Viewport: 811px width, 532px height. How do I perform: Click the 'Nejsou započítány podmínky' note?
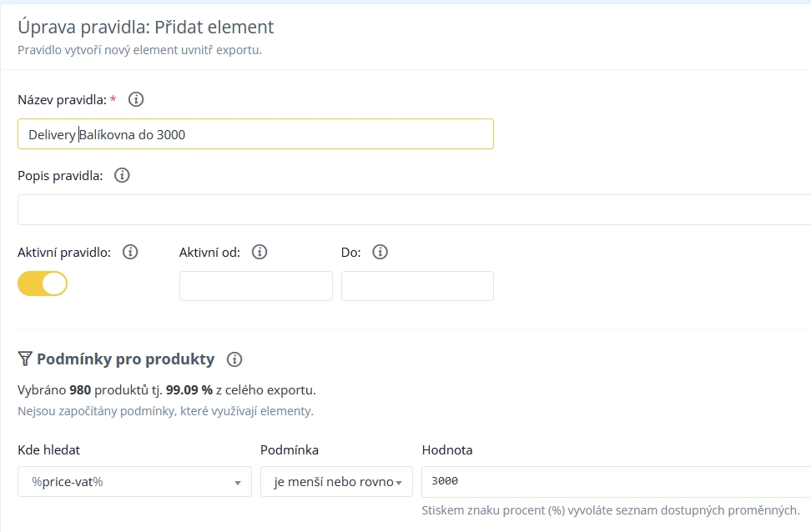[165, 411]
